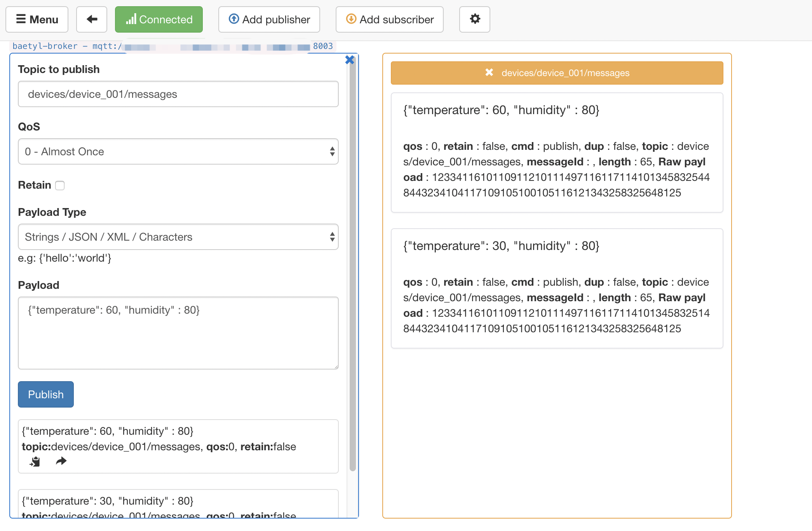Screen dimensions: 812x531
Task: Click the Topic to publish field
Action: pyautogui.click(x=178, y=94)
